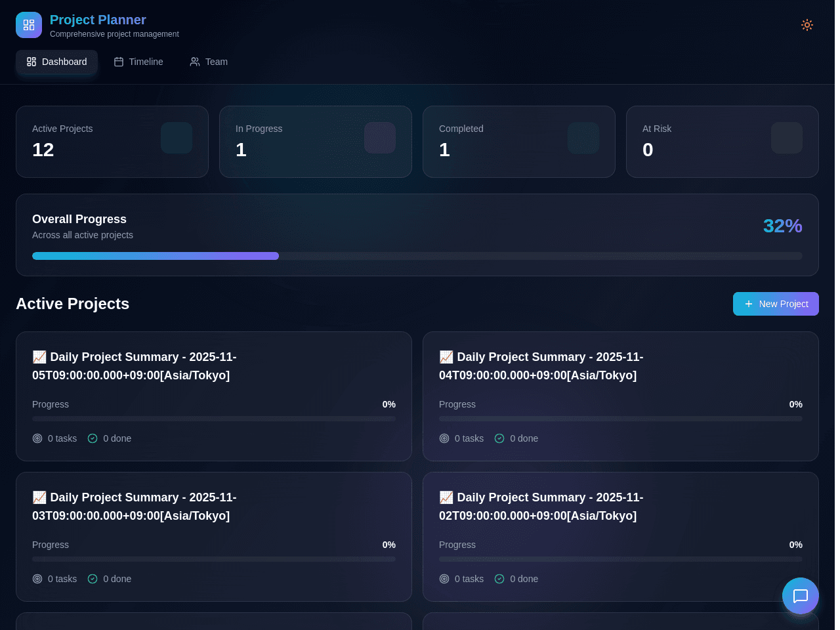Click the "Overall Progress" heading
The height and width of the screenshot is (630, 840).
[x=79, y=219]
